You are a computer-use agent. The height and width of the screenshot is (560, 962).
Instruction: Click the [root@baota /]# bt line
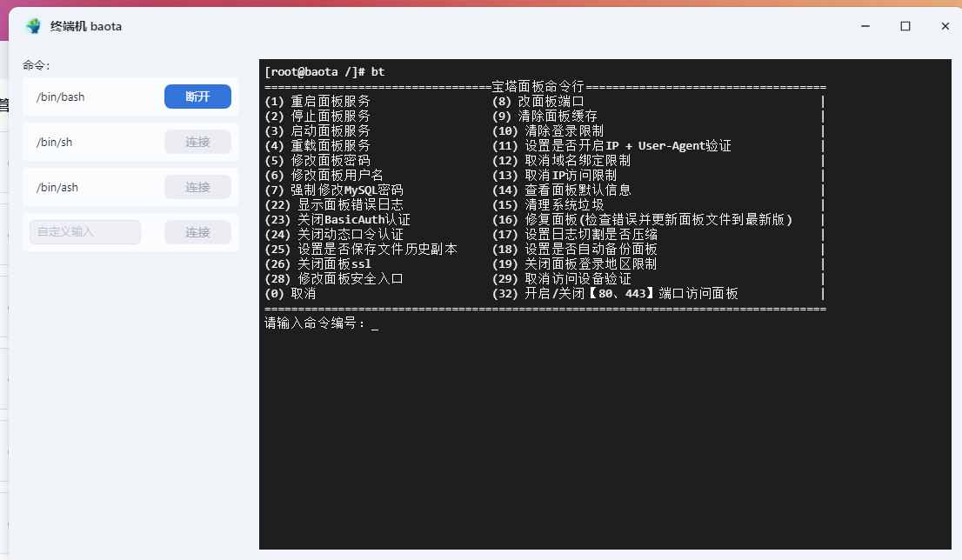tap(324, 72)
